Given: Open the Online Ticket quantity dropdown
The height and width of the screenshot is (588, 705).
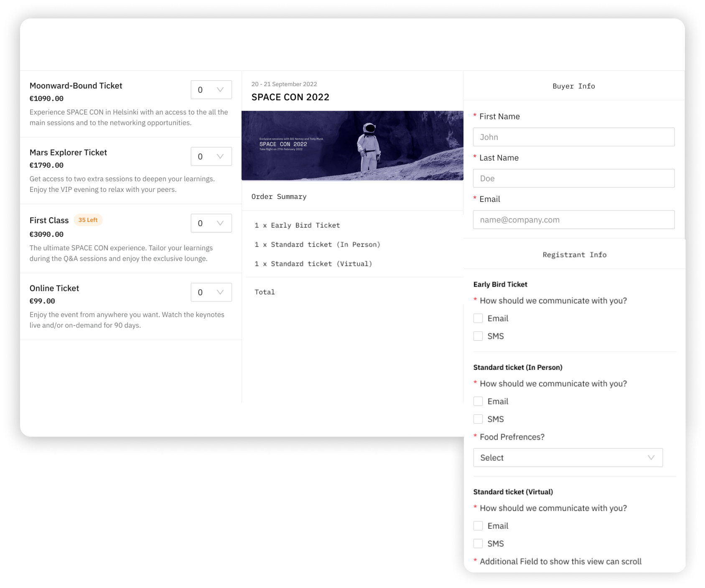Looking at the screenshot, I should tap(211, 292).
